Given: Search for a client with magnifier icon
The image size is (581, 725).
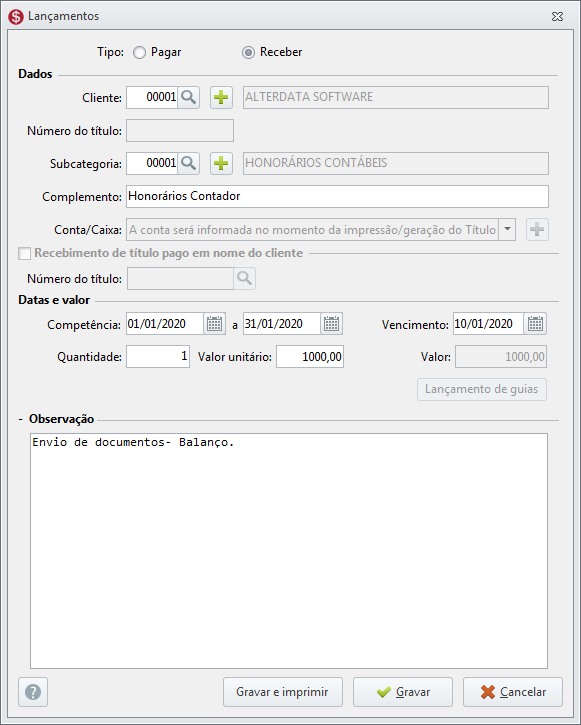Looking at the screenshot, I should tap(189, 98).
